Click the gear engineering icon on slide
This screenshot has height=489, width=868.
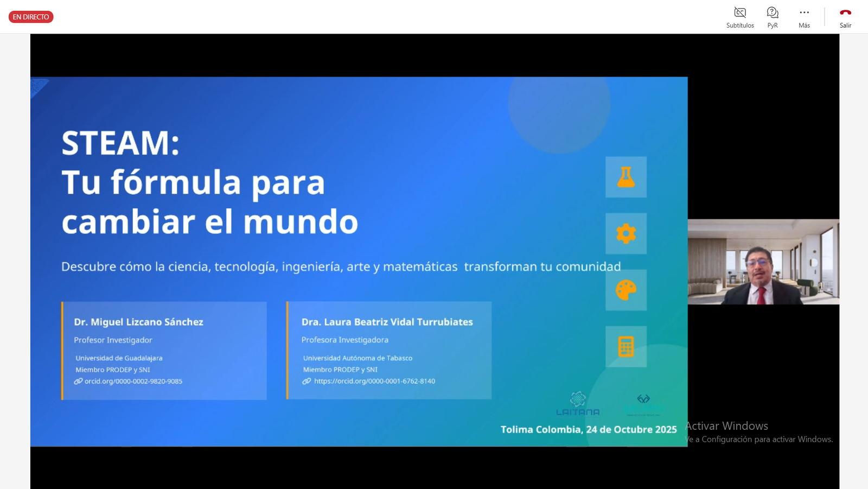[626, 233]
